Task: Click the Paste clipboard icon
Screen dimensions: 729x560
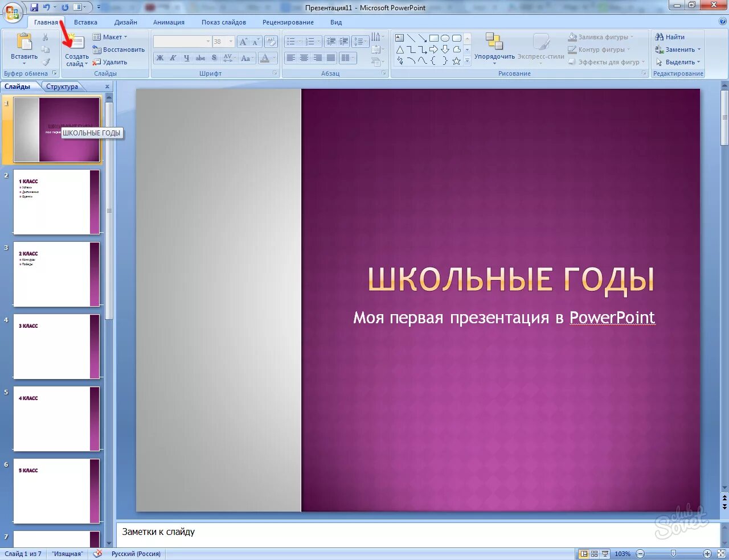Action: (24, 43)
